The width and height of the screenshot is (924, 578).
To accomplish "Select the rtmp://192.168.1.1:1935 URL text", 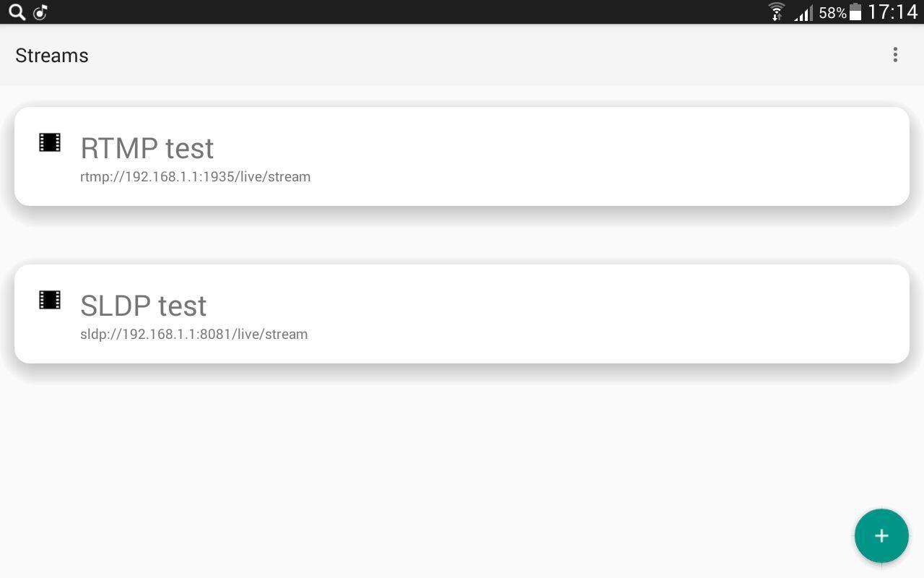I will coord(196,176).
